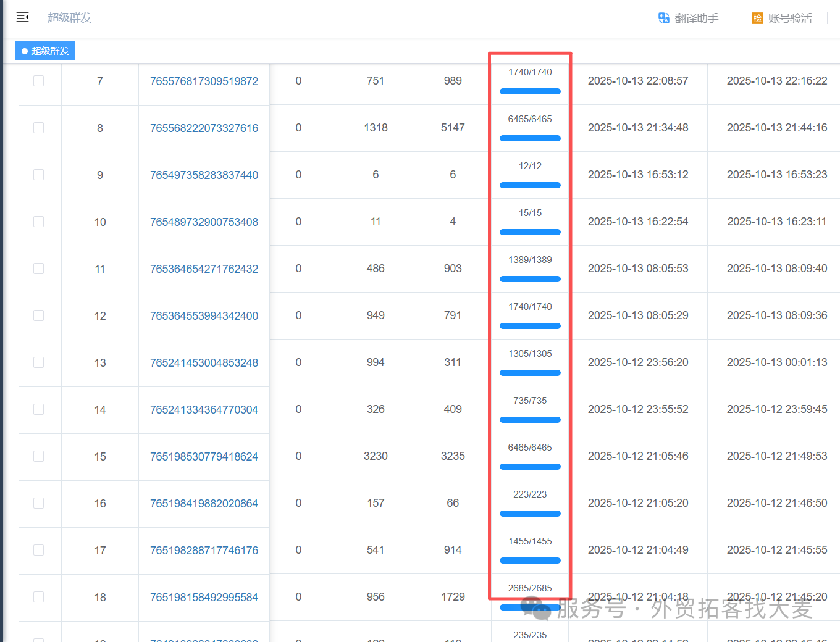Open task ID 765576817309519872
The image size is (840, 642).
(x=204, y=81)
